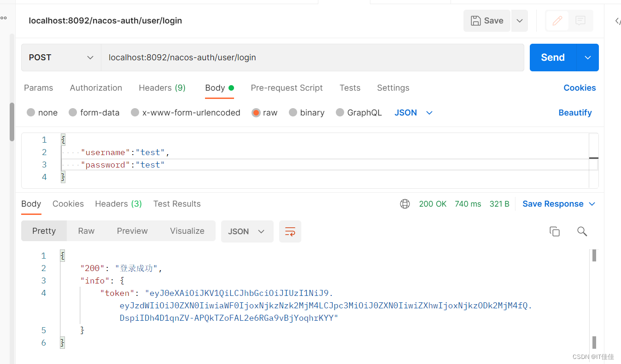Open the request Settings tab
Screen dimensions: 621x364
(x=393, y=88)
